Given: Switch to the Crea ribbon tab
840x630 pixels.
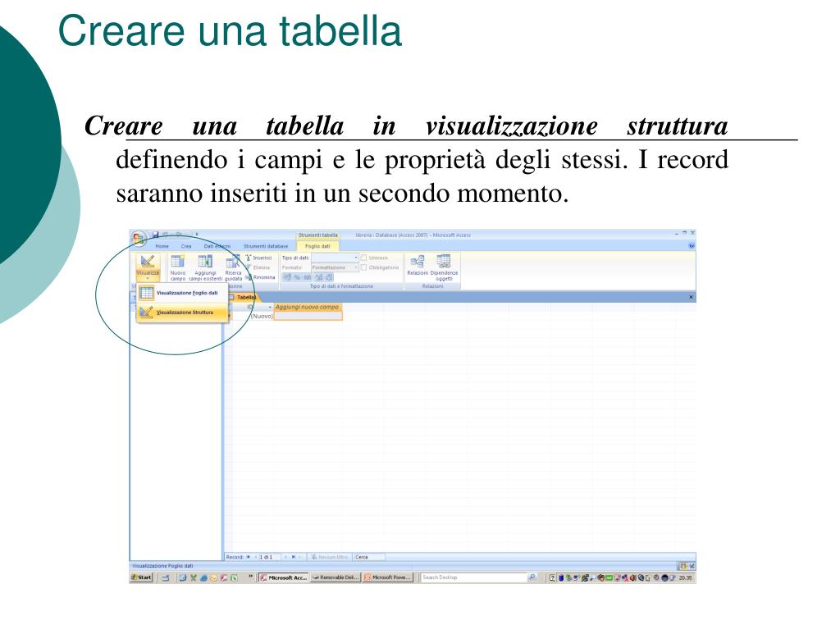Looking at the screenshot, I should [x=186, y=246].
